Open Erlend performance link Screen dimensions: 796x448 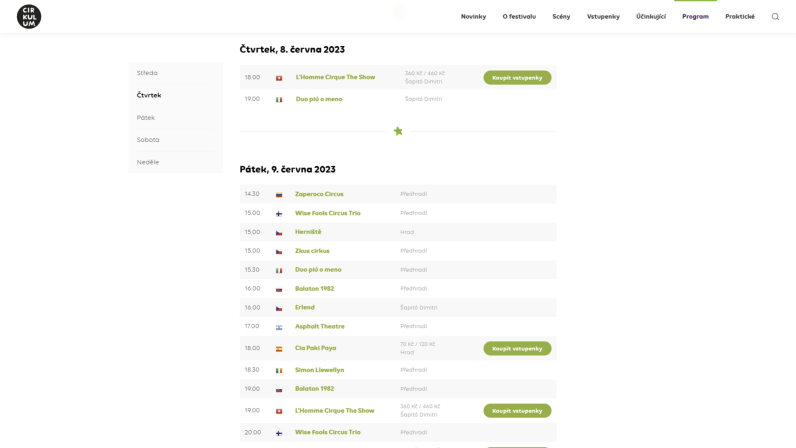point(305,307)
